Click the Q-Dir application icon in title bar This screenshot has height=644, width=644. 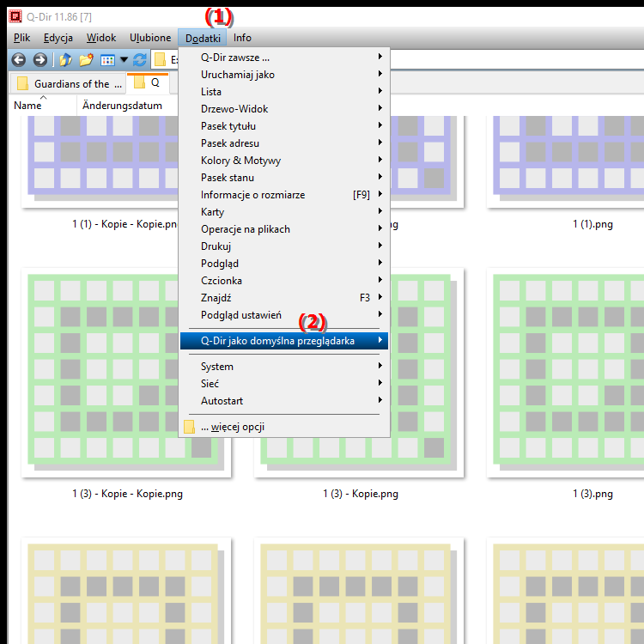[x=15, y=16]
